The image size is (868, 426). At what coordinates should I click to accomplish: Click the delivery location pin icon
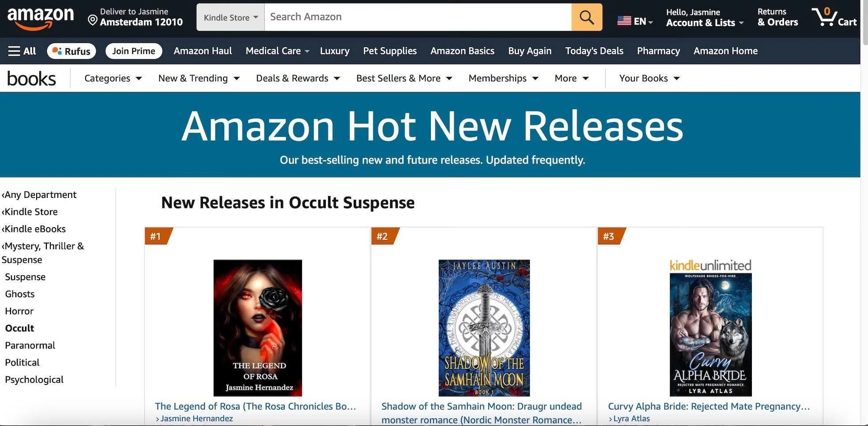92,20
